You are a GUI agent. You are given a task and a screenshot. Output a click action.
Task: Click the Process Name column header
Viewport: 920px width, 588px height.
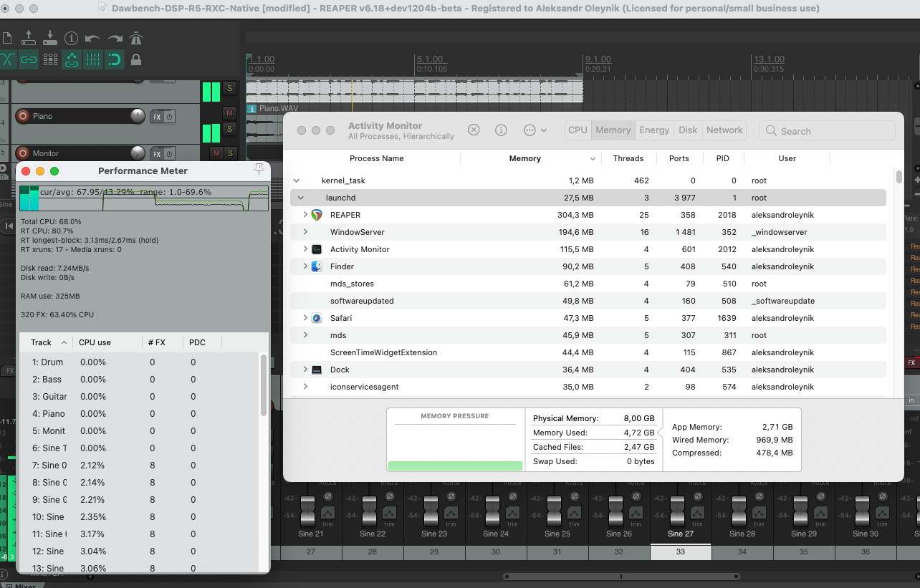click(376, 159)
